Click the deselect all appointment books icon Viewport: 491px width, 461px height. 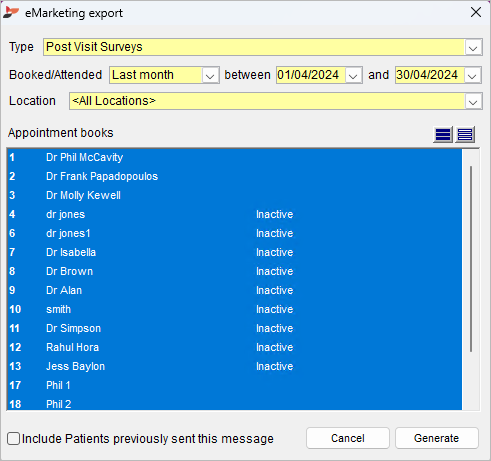(x=465, y=135)
